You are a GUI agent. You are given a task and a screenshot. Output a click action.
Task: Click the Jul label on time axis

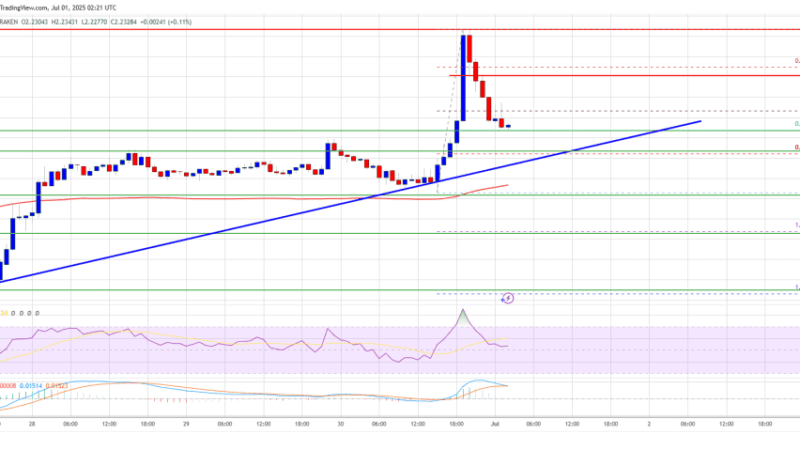coord(494,424)
